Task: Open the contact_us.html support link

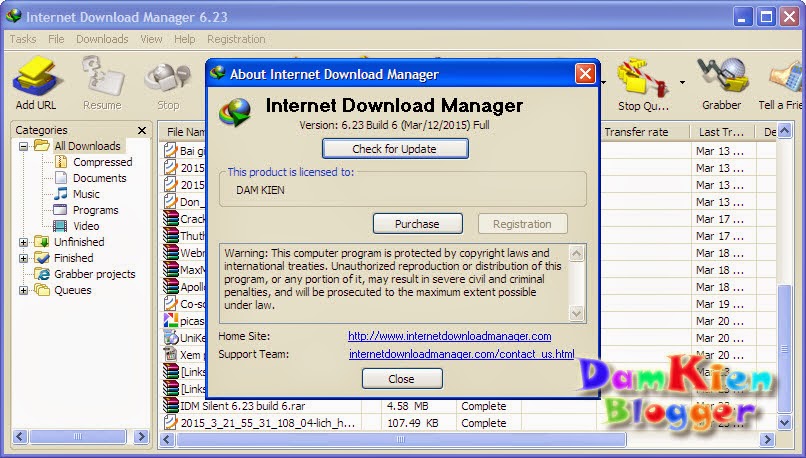Action: coord(462,354)
